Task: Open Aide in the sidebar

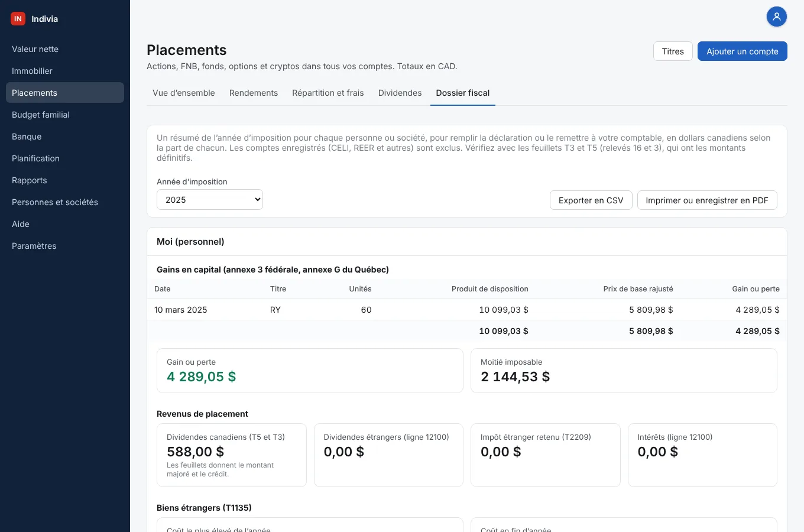Action: pos(65,224)
